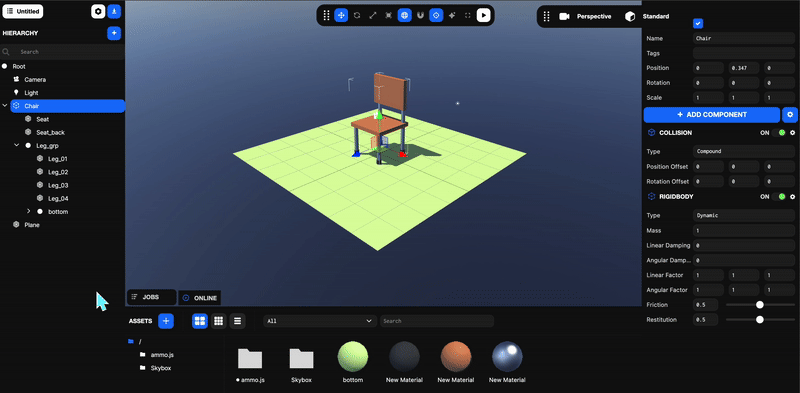800x393 pixels.
Task: Collapse the Leg_grp group arrow
Action: (17, 145)
